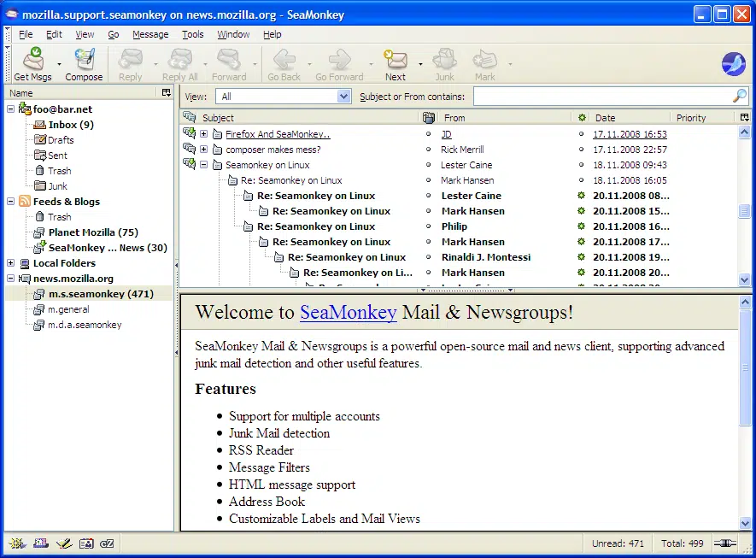Screen dimensions: 756x558
Task: Follow the SeaMonkey link in welcome heading
Action: click(349, 312)
